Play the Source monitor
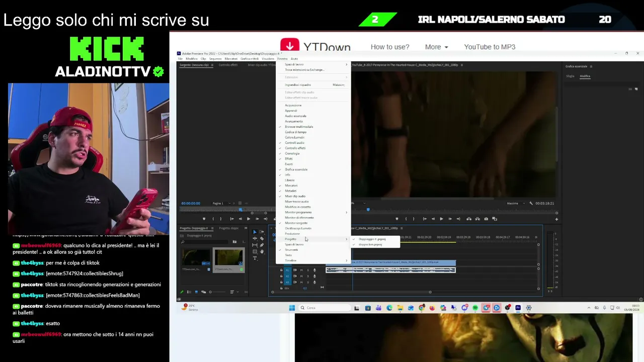 pyautogui.click(x=249, y=219)
